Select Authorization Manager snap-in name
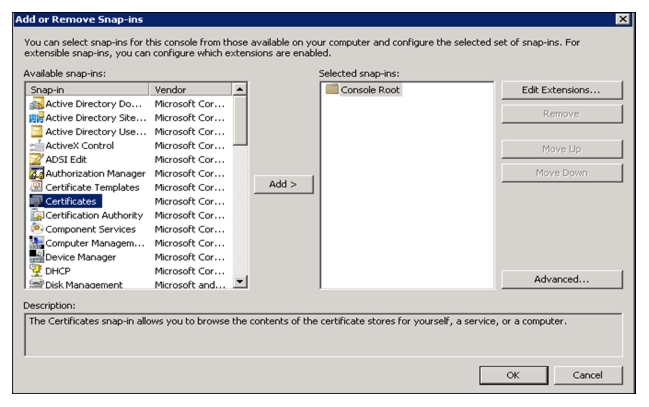 click(x=95, y=173)
